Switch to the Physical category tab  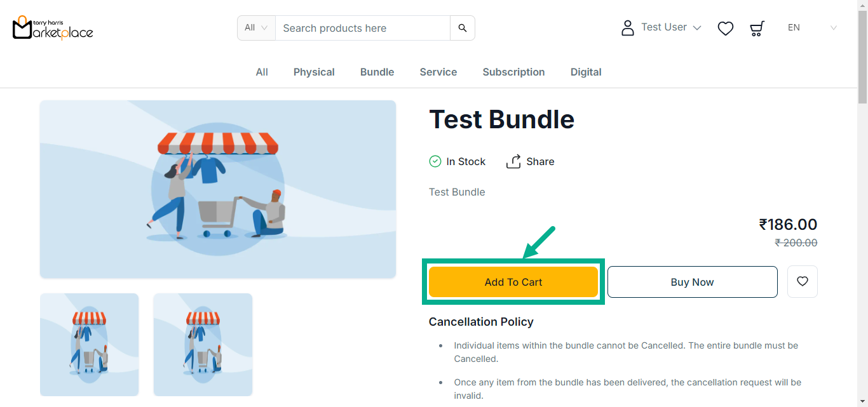click(x=314, y=72)
